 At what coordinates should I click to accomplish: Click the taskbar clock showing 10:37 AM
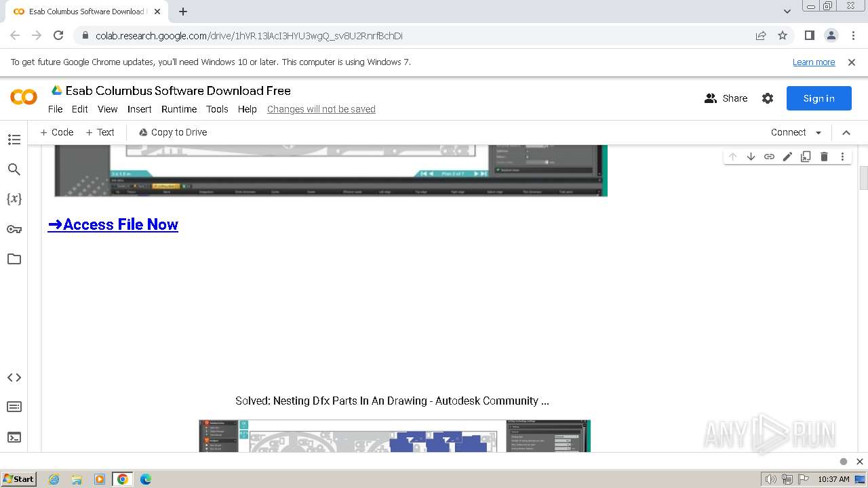(833, 479)
